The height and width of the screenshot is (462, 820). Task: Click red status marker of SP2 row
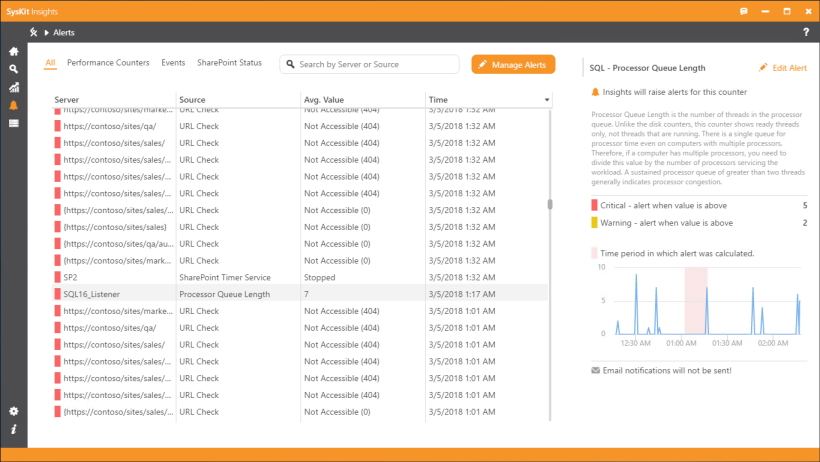point(58,277)
